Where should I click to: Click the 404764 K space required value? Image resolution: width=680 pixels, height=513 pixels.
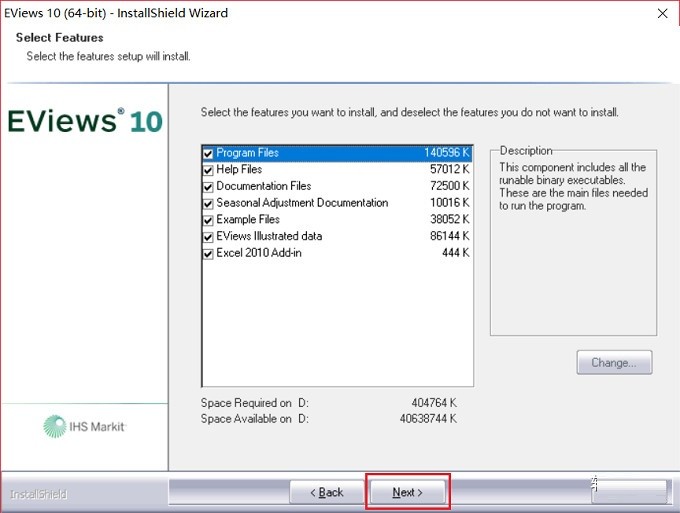[x=434, y=403]
